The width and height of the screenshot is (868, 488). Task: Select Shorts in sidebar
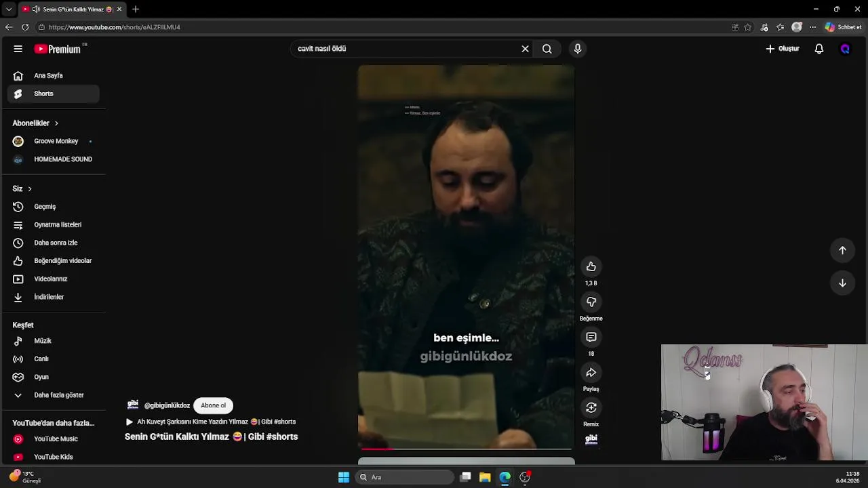(x=53, y=94)
